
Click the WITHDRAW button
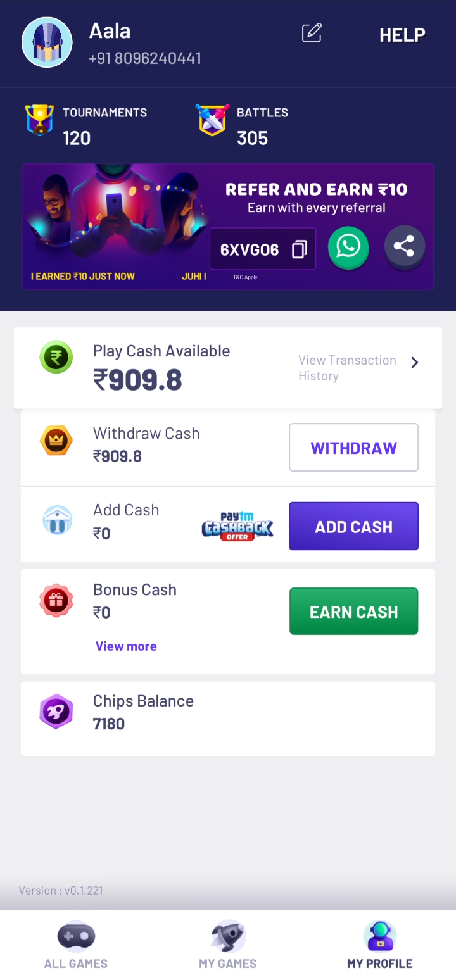(x=353, y=448)
